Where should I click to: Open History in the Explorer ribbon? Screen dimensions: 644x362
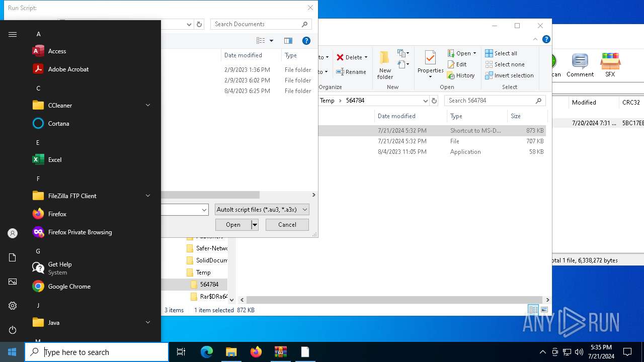(x=461, y=75)
